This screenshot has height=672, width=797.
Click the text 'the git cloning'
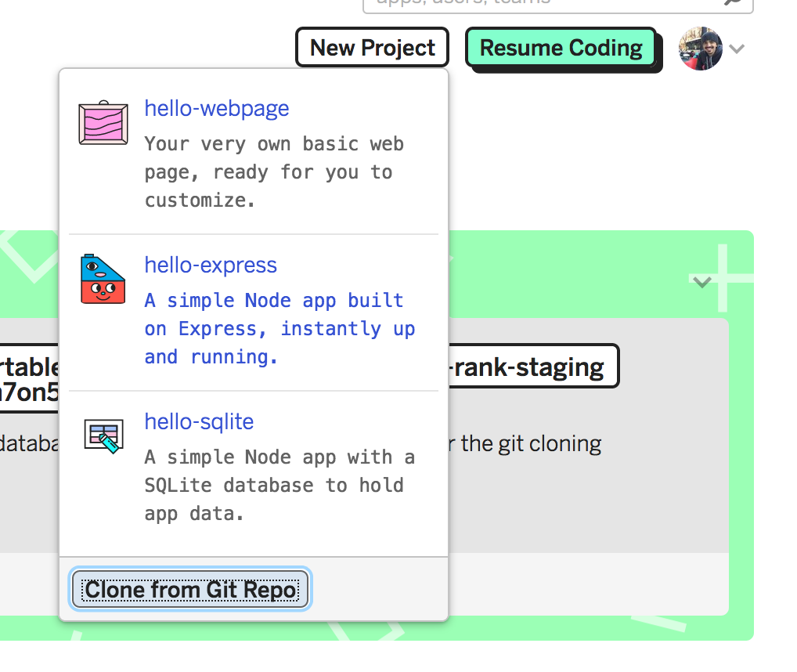point(531,444)
